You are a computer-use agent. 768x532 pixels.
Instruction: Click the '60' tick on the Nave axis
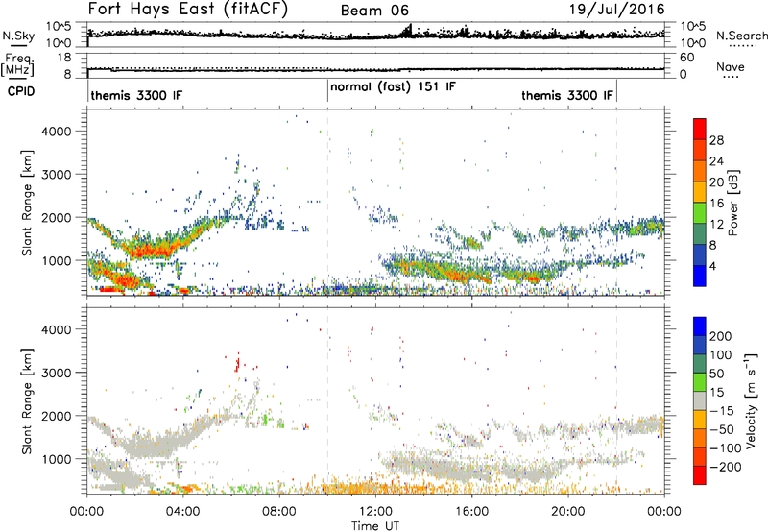(686, 58)
